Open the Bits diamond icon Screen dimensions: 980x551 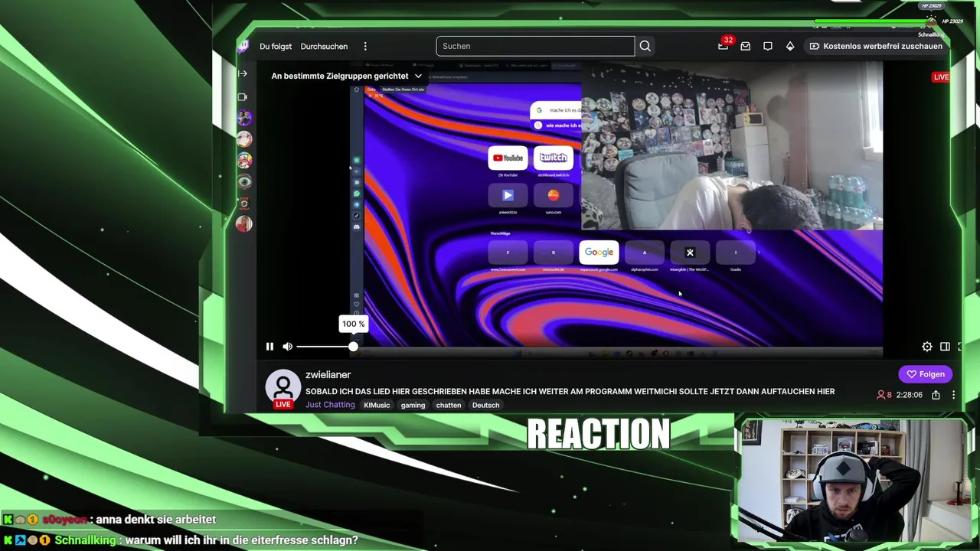[790, 46]
